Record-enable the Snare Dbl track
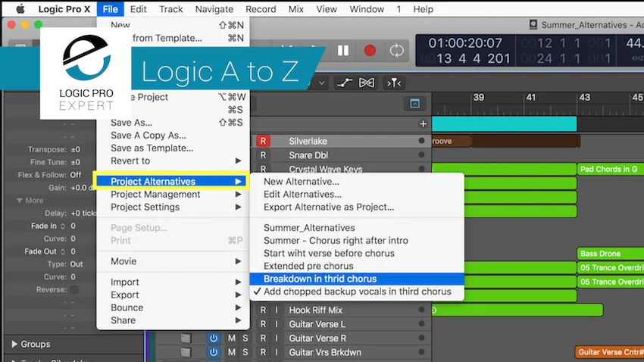This screenshot has width=644, height=362. coord(263,155)
